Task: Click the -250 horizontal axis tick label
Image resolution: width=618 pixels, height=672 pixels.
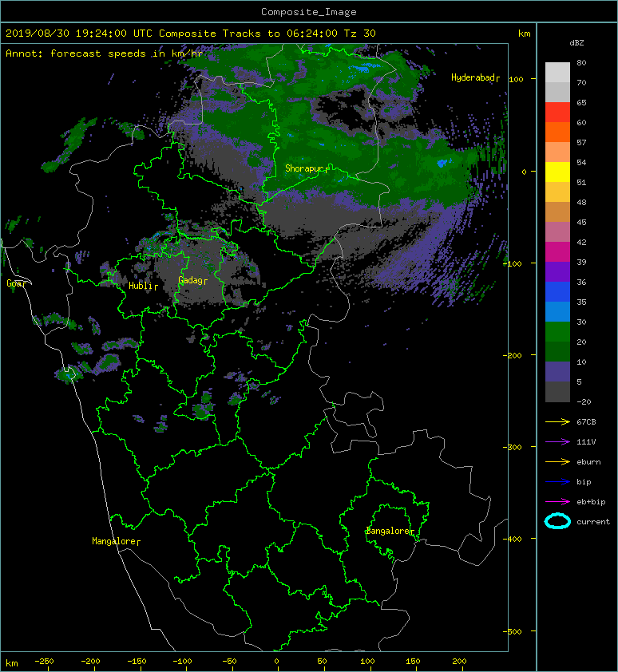Action: 44,662
